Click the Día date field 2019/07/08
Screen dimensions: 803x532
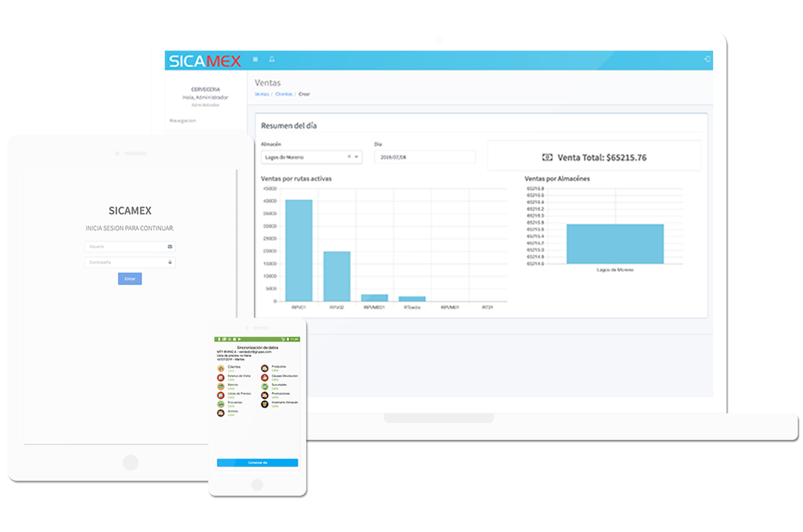(x=425, y=157)
